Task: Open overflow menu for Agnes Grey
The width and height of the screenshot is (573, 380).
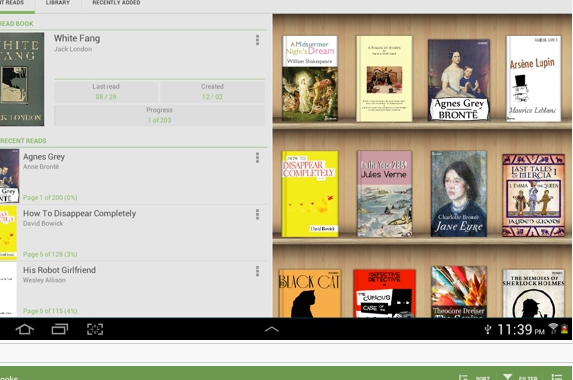Action: coord(257,157)
